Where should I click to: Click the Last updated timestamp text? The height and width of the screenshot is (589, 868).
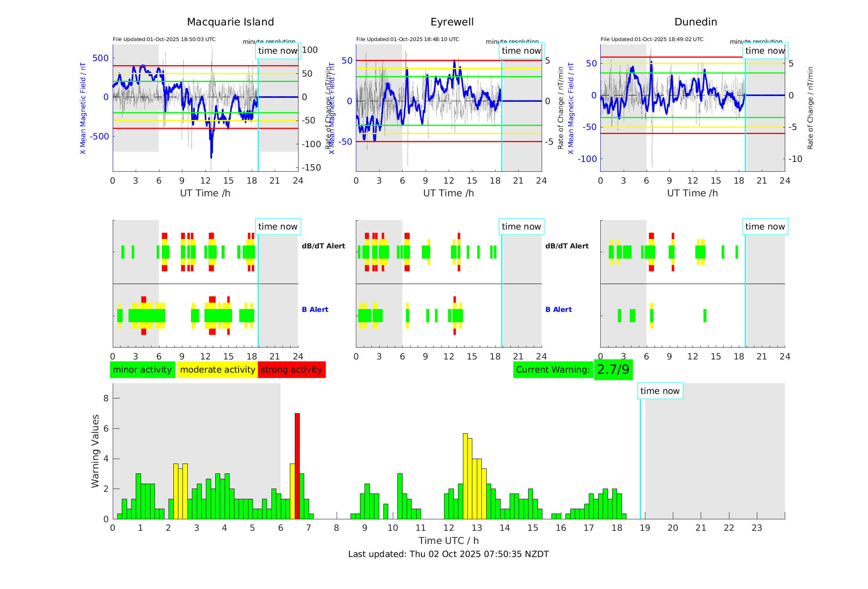point(448,554)
